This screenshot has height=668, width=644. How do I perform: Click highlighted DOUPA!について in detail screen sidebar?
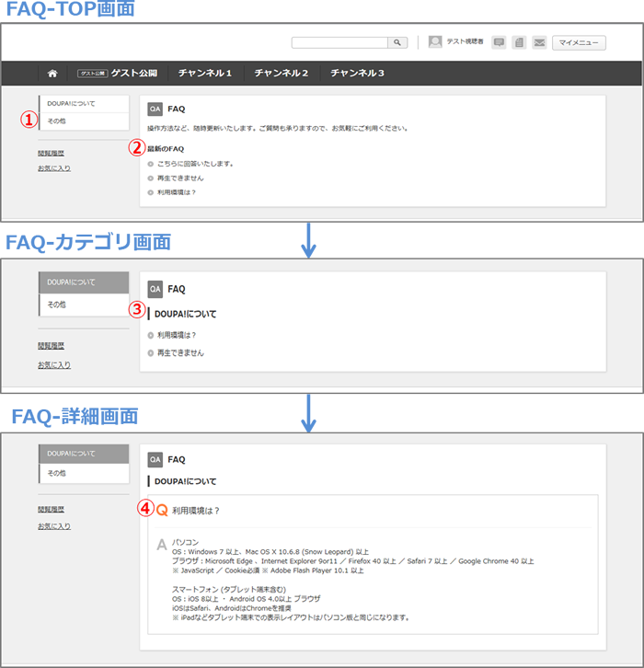[x=84, y=454]
